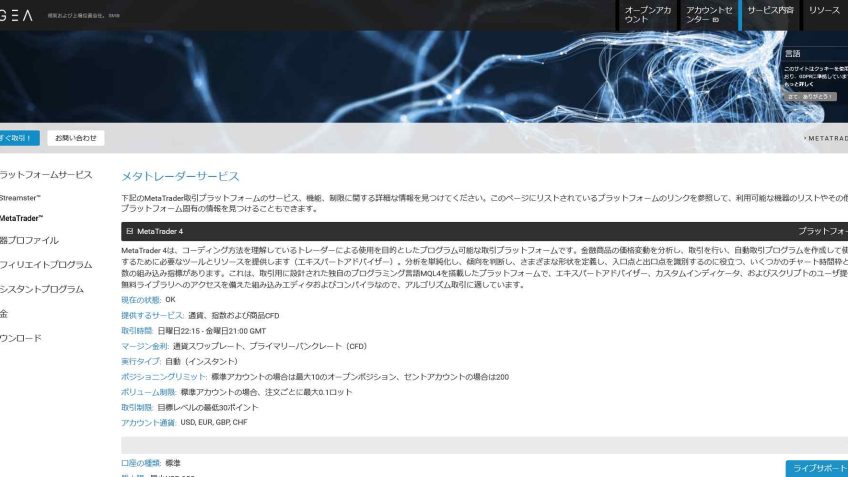Select MetaTrader in the sidebar

tap(22, 218)
